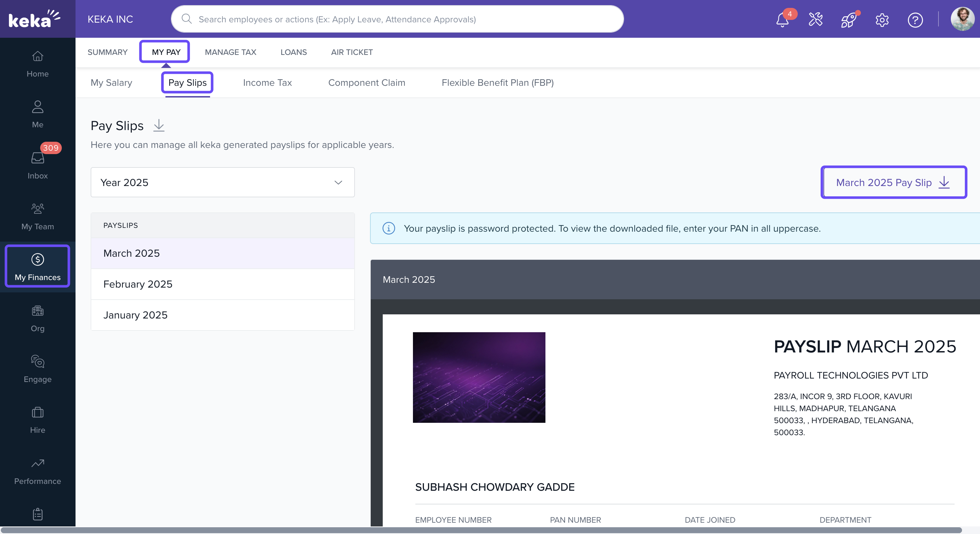Open the Income Tax sub-tab
This screenshot has height=534, width=980.
267,82
